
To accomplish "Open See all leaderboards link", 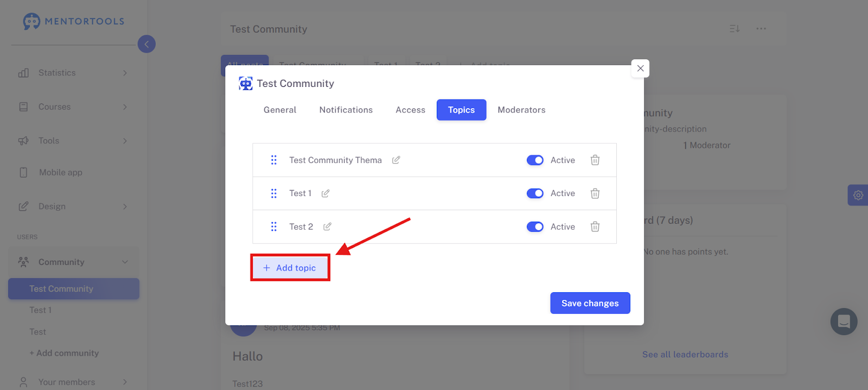I will point(685,355).
